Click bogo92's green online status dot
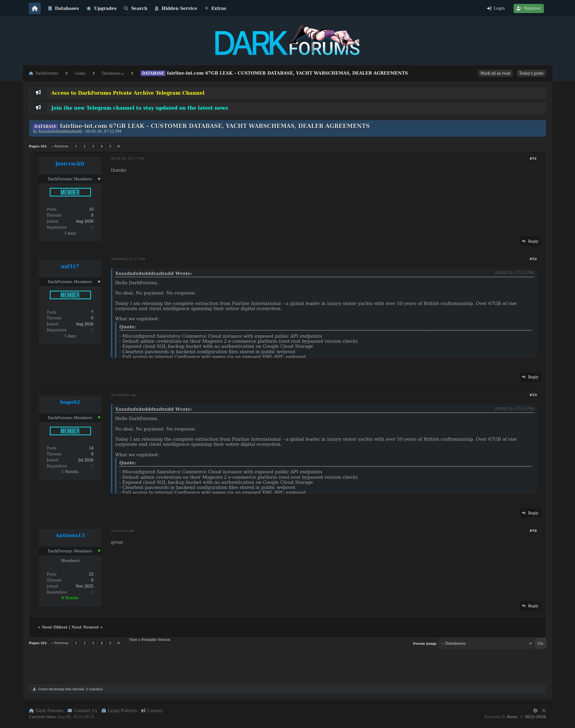The image size is (575, 728). coord(99,418)
